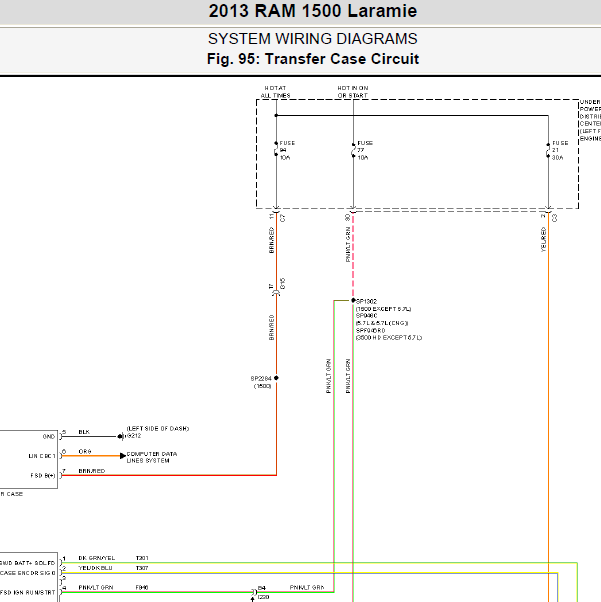Click the C7 connector label

(283, 218)
